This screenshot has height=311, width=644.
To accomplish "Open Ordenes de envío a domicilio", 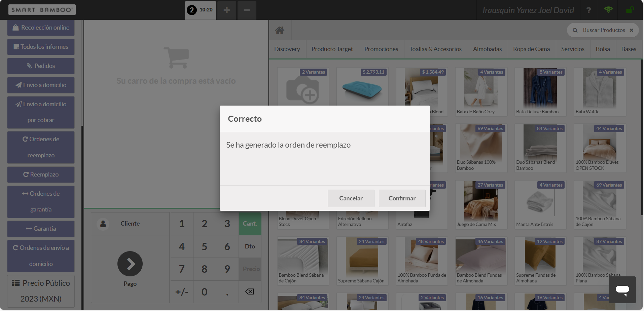I will click(x=41, y=256).
